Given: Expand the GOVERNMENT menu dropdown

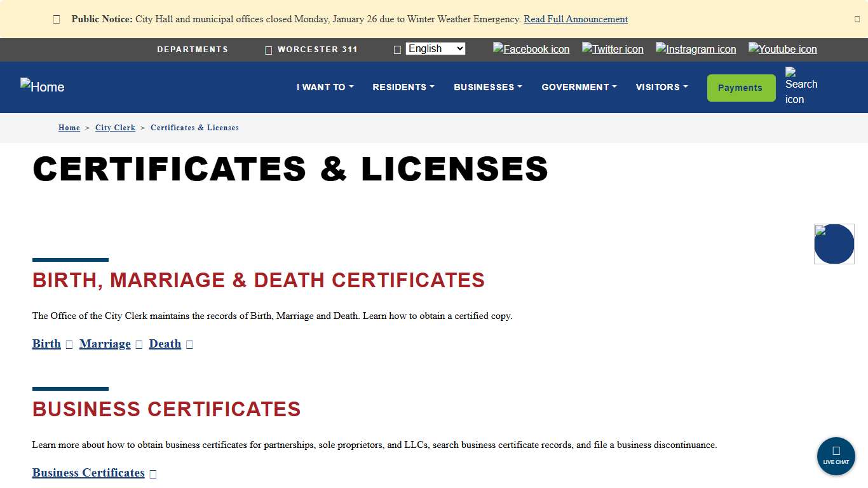Looking at the screenshot, I should 578,87.
